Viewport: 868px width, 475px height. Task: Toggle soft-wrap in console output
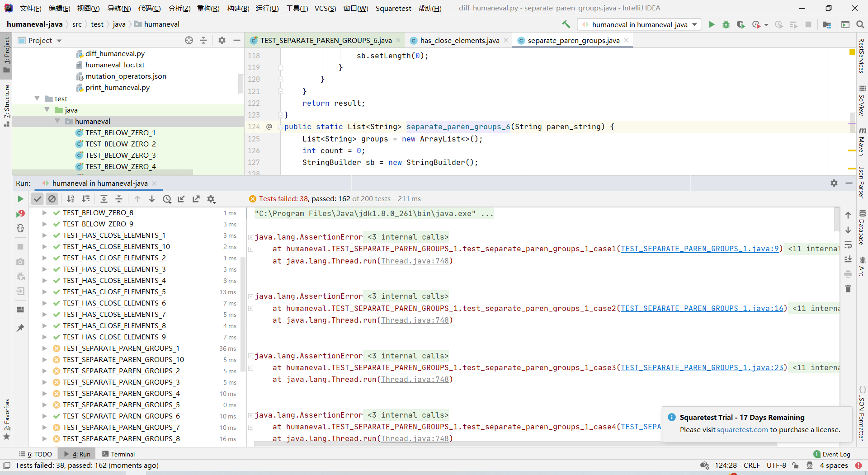coord(848,245)
